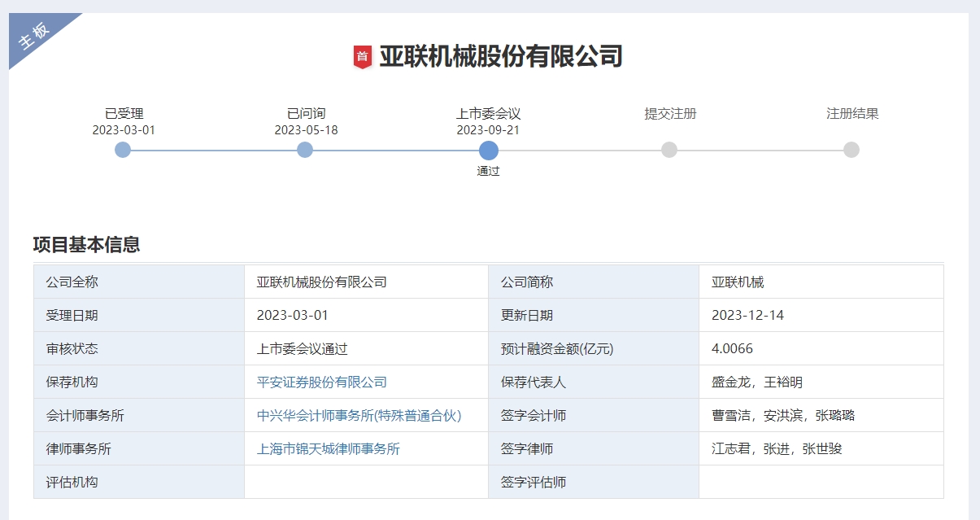Click the 律师事务所 table label

click(79, 449)
